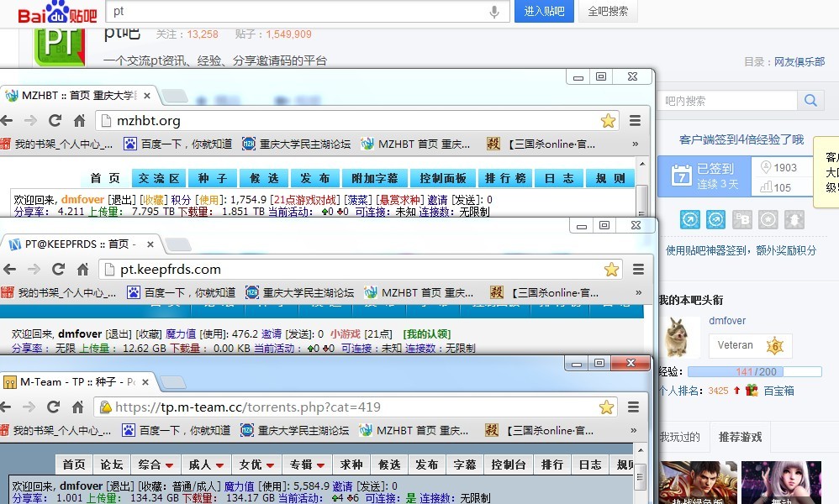Screen dimensions: 839x504
Task: Click scrollbar up arrow in mzhbt.org window
Action: tap(642, 164)
